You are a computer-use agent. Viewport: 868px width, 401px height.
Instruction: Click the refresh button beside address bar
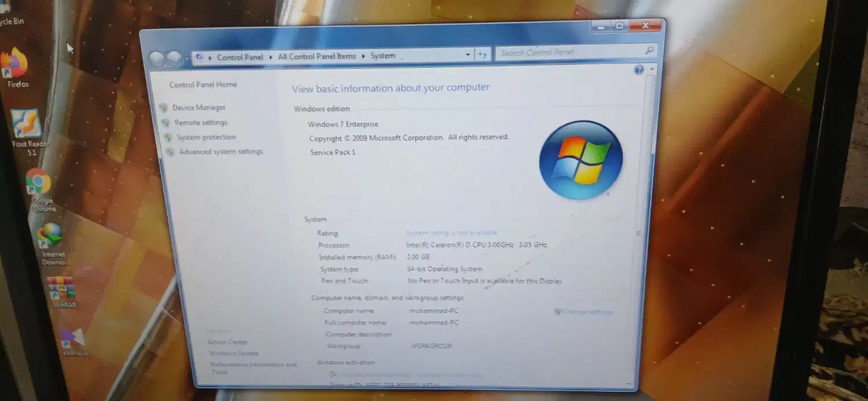pos(483,54)
